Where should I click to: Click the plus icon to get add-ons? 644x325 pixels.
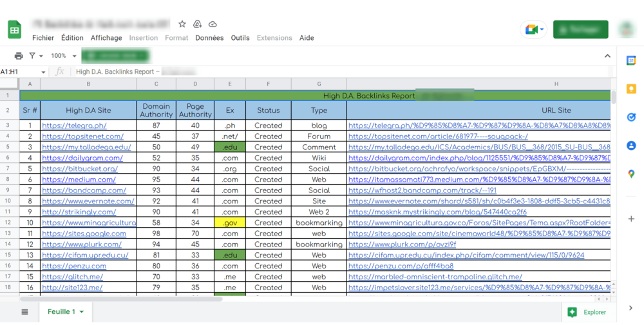pyautogui.click(x=631, y=219)
